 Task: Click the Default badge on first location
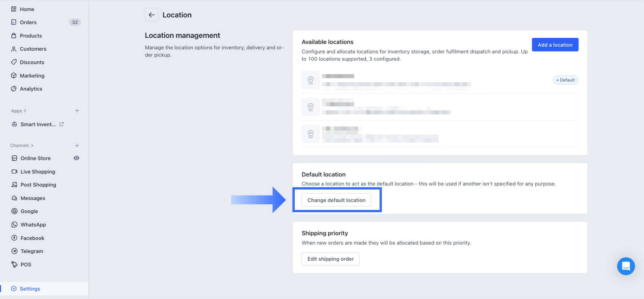[x=566, y=80]
